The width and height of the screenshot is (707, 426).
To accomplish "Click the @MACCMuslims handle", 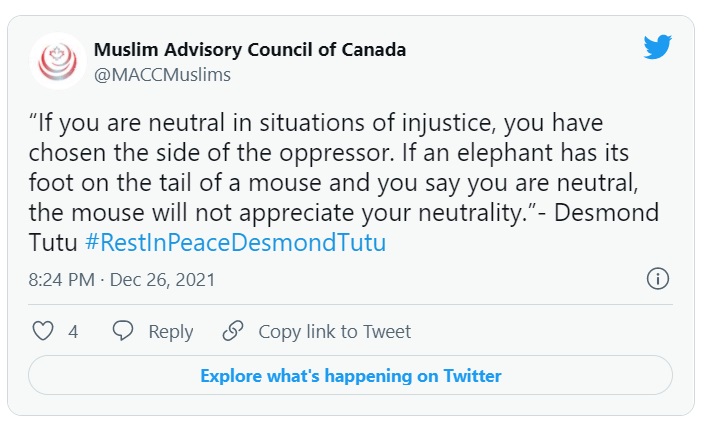I will click(162, 75).
